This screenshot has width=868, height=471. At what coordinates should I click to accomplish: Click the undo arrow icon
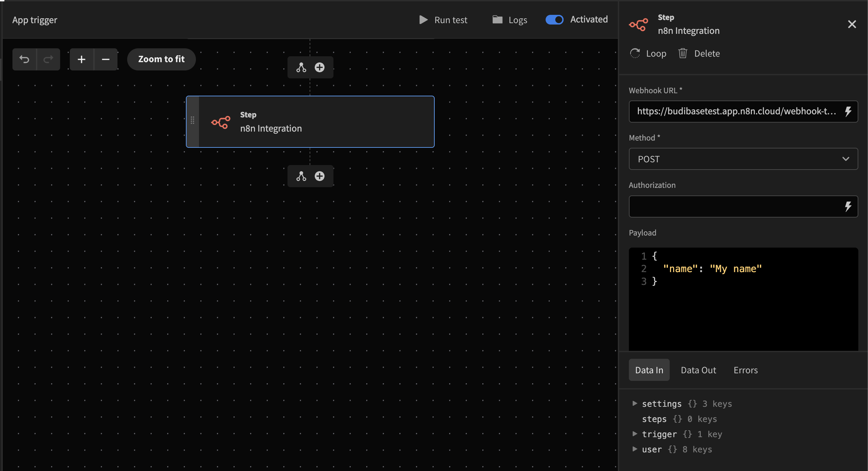pyautogui.click(x=24, y=59)
